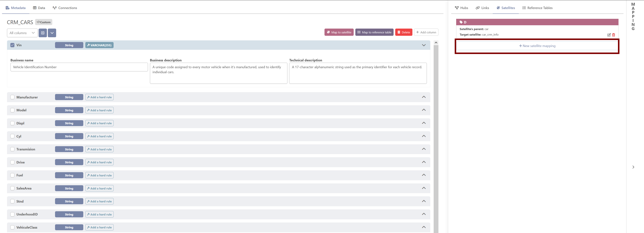Open the column actions chevron button
Image resolution: width=644 pixels, height=233 pixels.
(x=52, y=33)
